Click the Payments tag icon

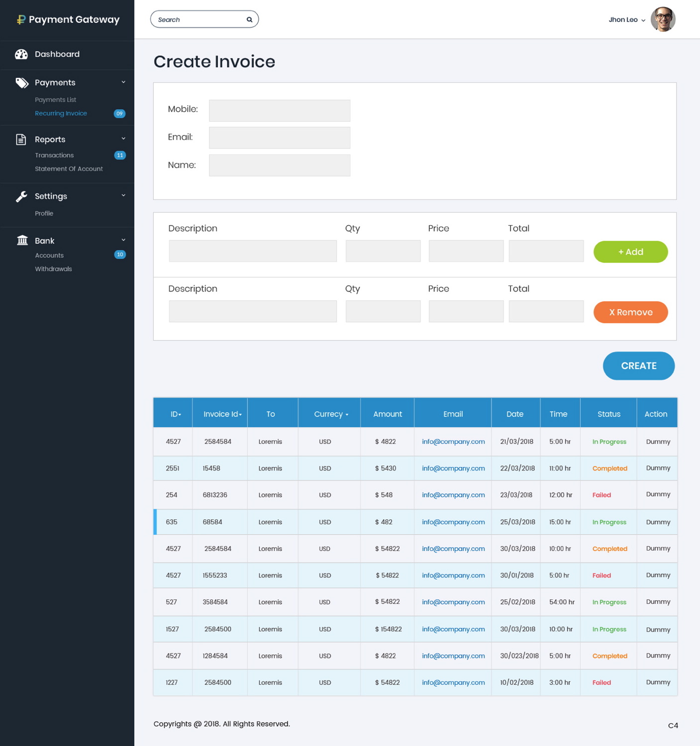[x=22, y=83]
